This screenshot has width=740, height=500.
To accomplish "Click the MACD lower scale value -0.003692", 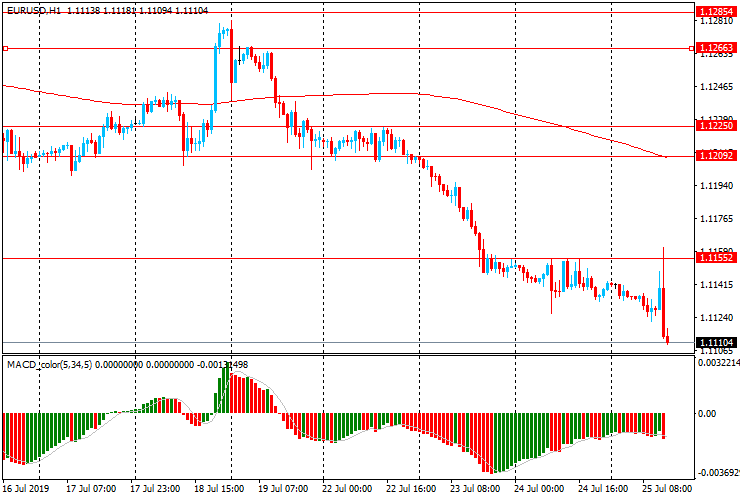I will [718, 473].
